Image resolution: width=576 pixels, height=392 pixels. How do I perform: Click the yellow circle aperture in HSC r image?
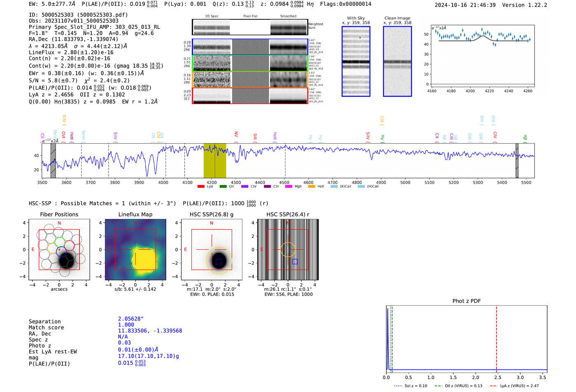tap(288, 249)
